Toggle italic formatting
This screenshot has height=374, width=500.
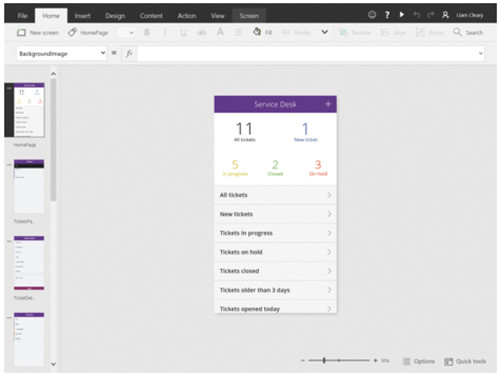[x=165, y=32]
